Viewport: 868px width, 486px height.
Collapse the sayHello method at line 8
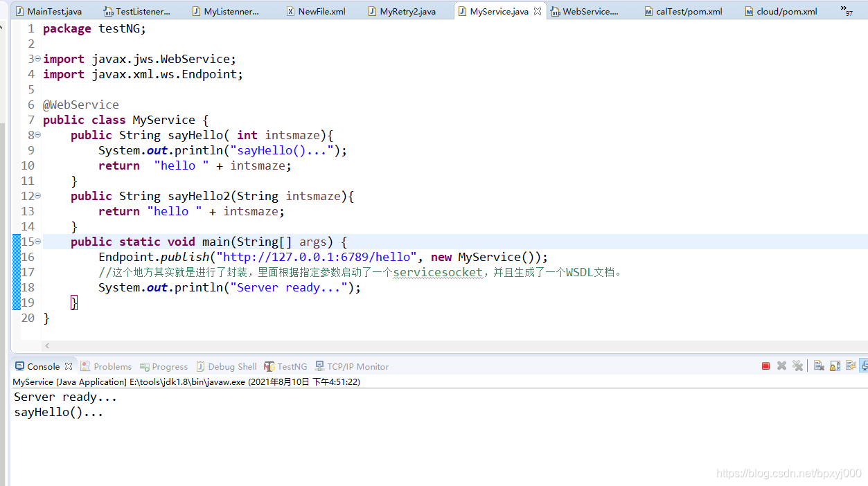37,135
